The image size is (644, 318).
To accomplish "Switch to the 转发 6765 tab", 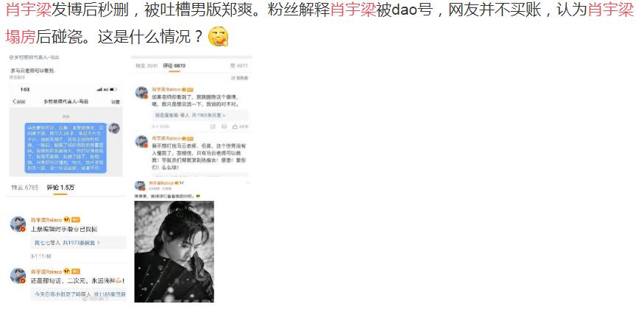I will 25,188.
